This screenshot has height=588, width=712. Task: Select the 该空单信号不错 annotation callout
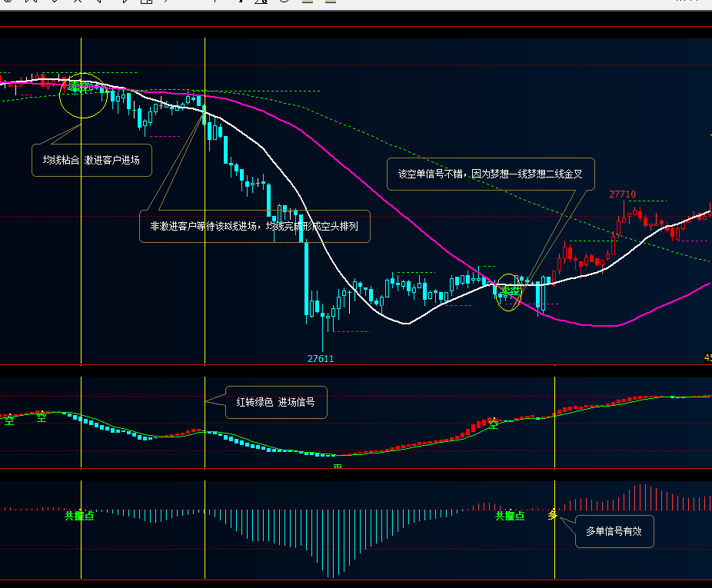tap(491, 174)
